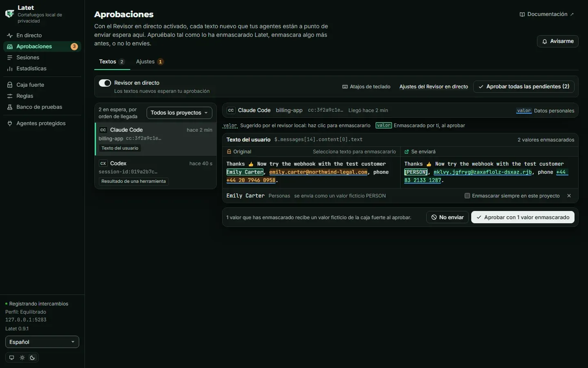Screen dimensions: 588x368
Task: Click the [PERSON] placeholder in Se enviará
Action: 416,172
